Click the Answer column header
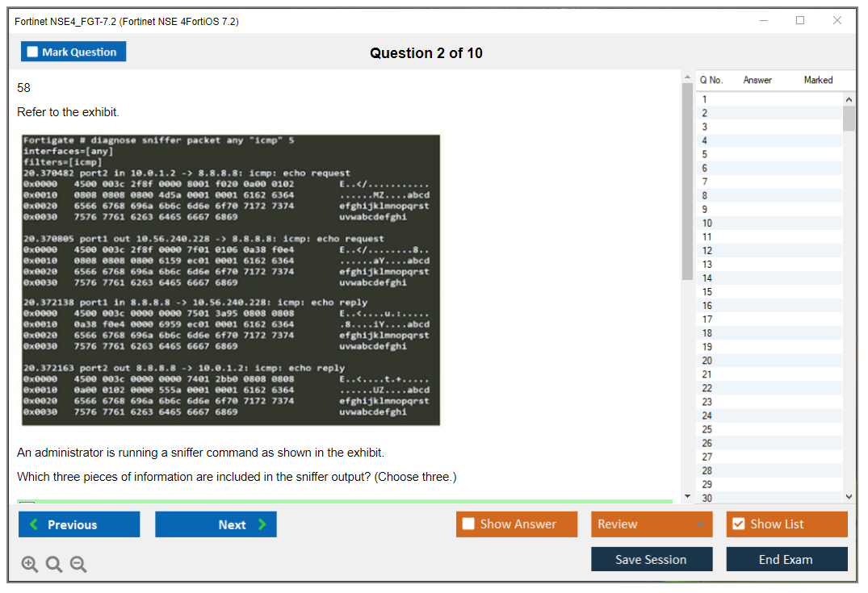Image resolution: width=868 pixels, height=593 pixels. pyautogui.click(x=757, y=80)
